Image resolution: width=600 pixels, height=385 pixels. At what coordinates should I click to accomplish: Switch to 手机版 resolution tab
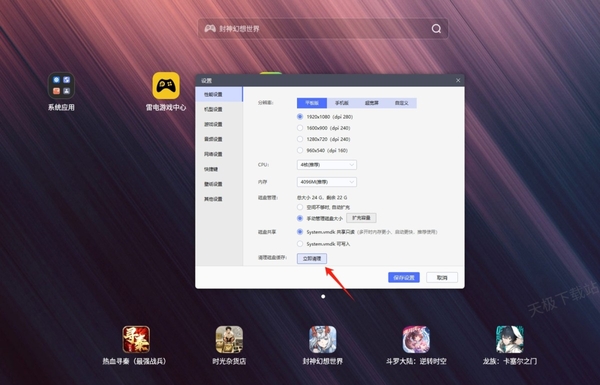point(342,103)
